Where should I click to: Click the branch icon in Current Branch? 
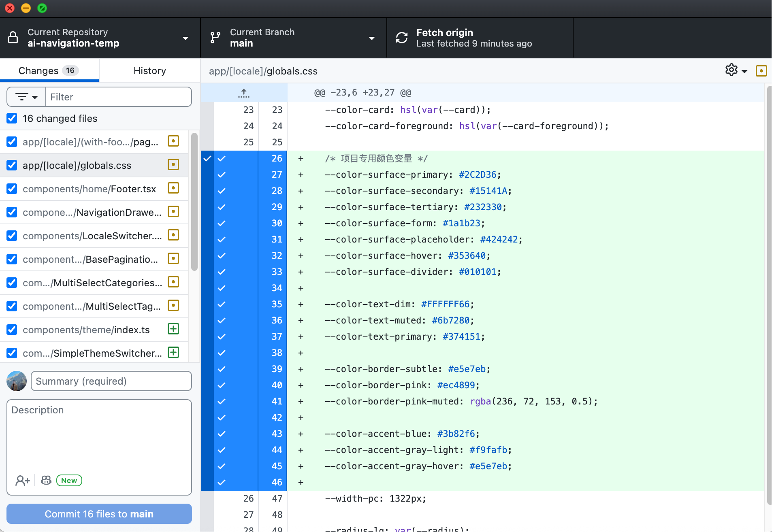click(x=215, y=38)
